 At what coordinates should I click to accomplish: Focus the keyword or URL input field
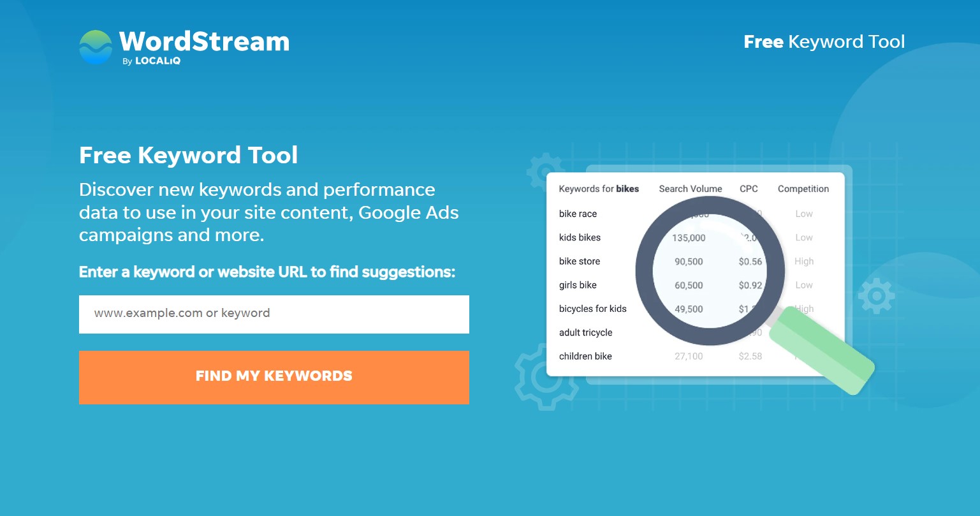274,314
